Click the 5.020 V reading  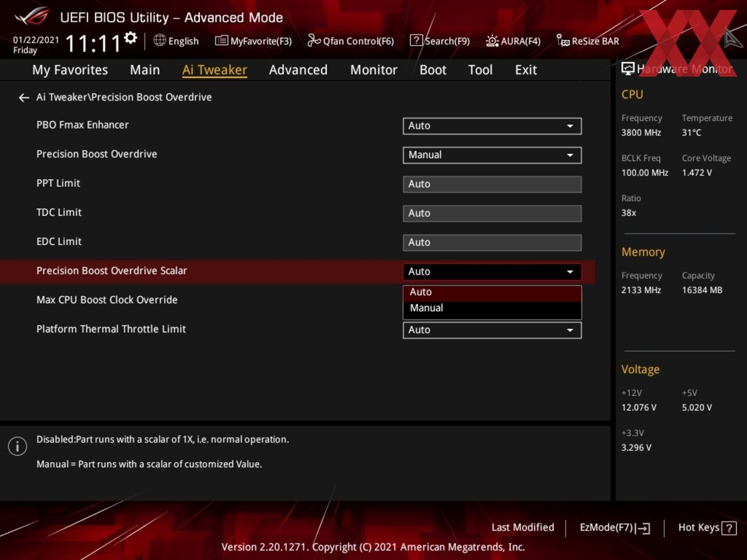pyautogui.click(x=697, y=408)
